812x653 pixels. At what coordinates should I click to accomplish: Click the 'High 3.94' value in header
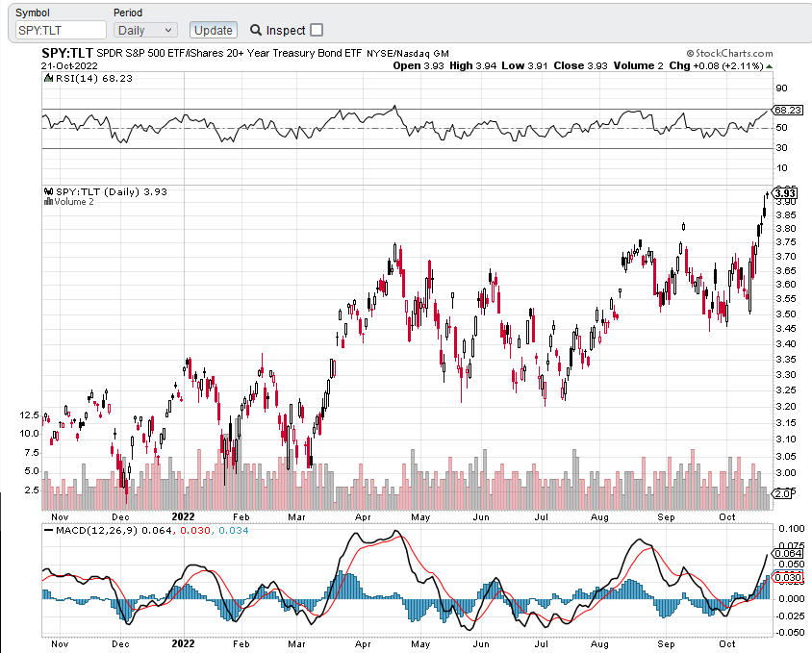tap(472, 65)
